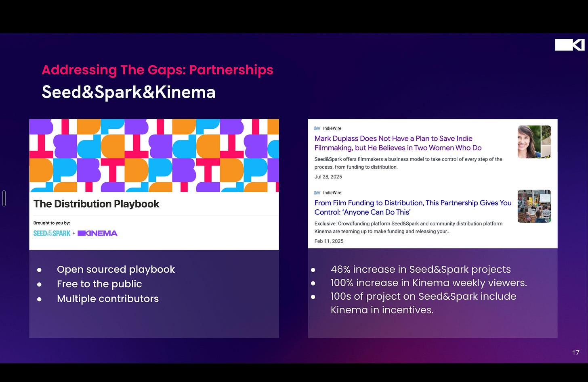This screenshot has width=588, height=382.
Task: Click the bullet Open sourced playbook
Action: 116,269
